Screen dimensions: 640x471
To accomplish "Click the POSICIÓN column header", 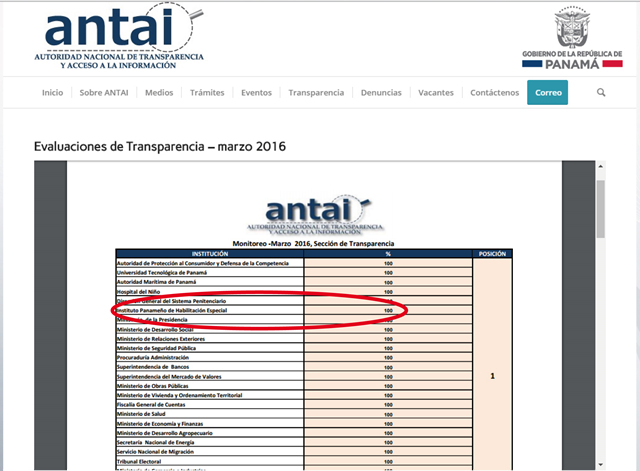I will click(x=492, y=254).
